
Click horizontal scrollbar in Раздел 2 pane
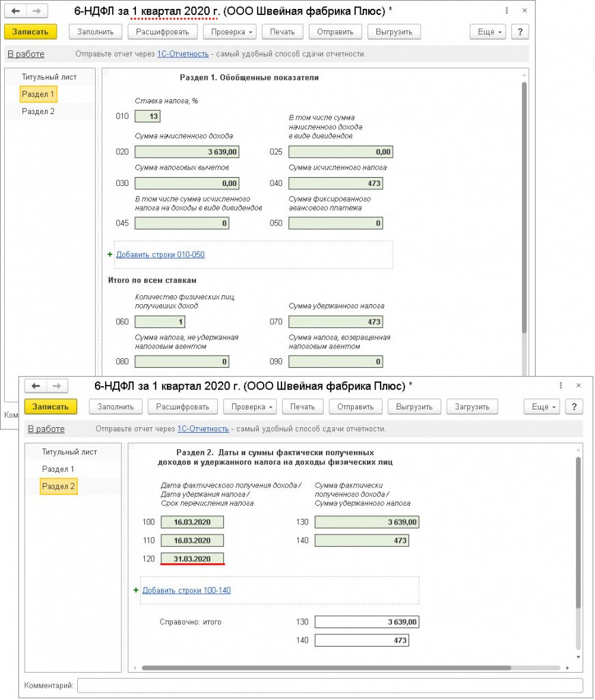355,667
